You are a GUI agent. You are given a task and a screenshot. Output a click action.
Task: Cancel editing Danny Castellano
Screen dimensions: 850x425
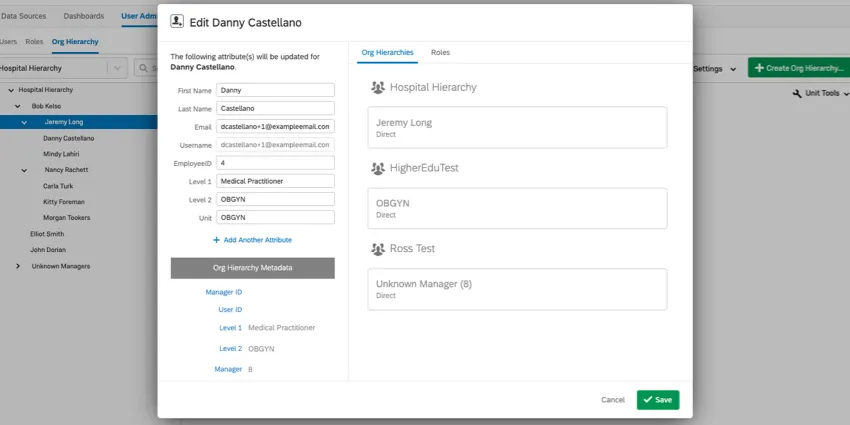(x=612, y=400)
